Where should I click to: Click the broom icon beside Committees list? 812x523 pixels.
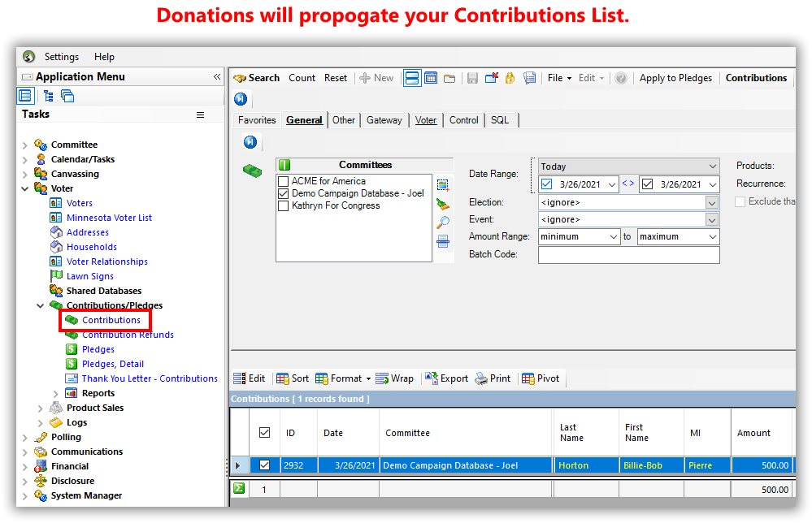coord(443,204)
